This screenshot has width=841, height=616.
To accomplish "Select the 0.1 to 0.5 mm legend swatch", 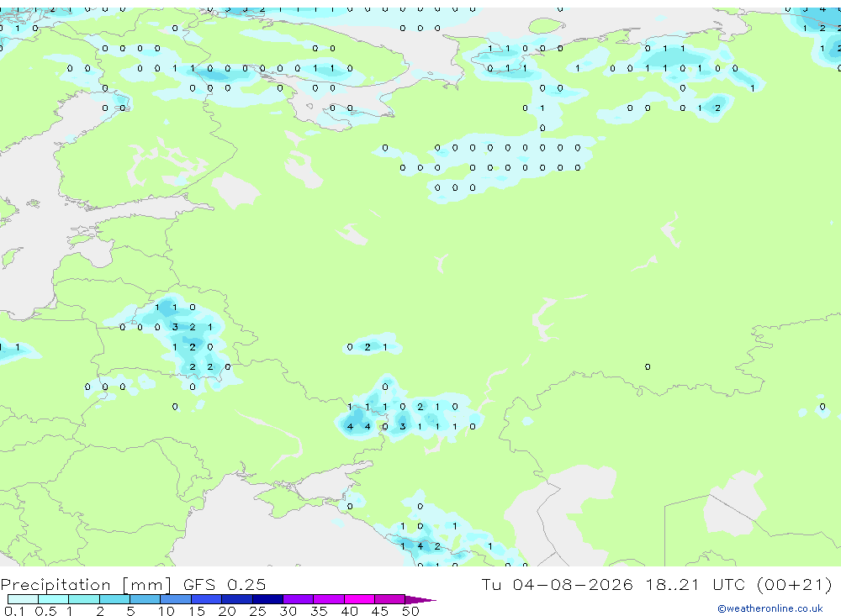I will [x=23, y=599].
